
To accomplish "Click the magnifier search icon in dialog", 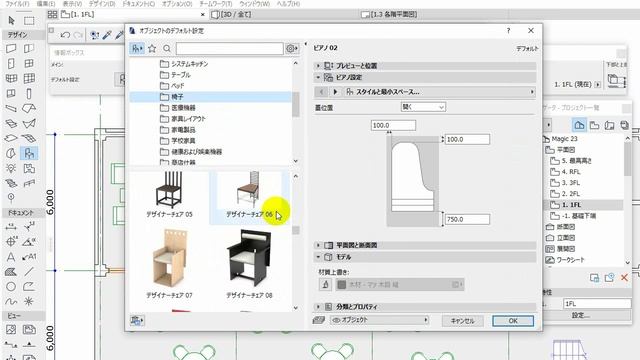I will click(167, 49).
